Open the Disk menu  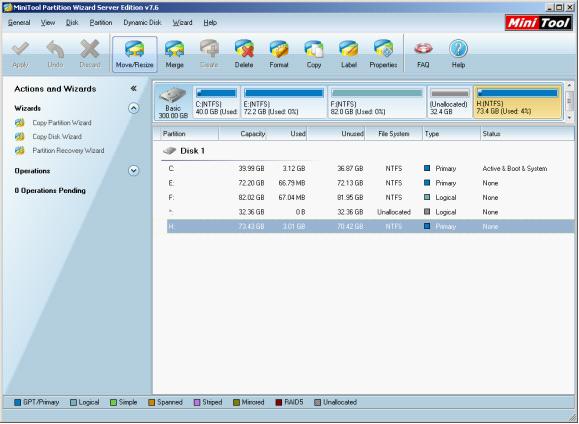tap(72, 23)
